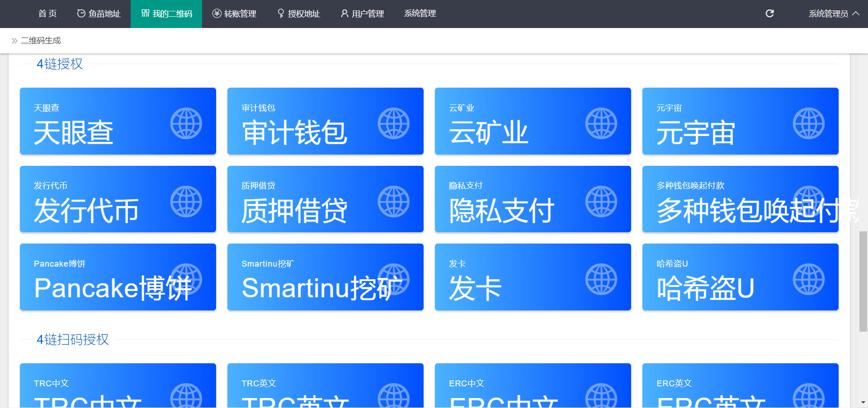
Task: Click the refresh icon in top bar
Action: click(x=769, y=14)
